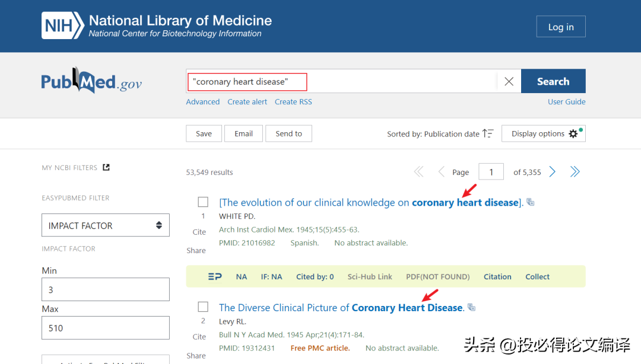Click Cite for result 1

(199, 232)
